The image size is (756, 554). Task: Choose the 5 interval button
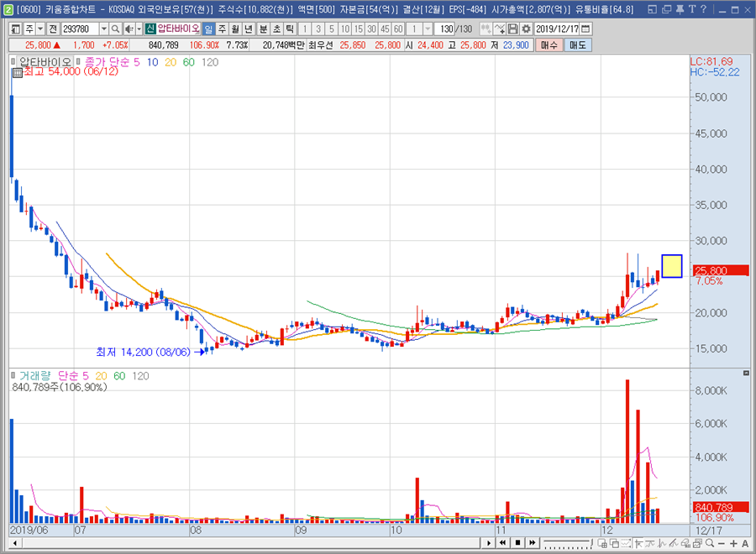[x=331, y=29]
